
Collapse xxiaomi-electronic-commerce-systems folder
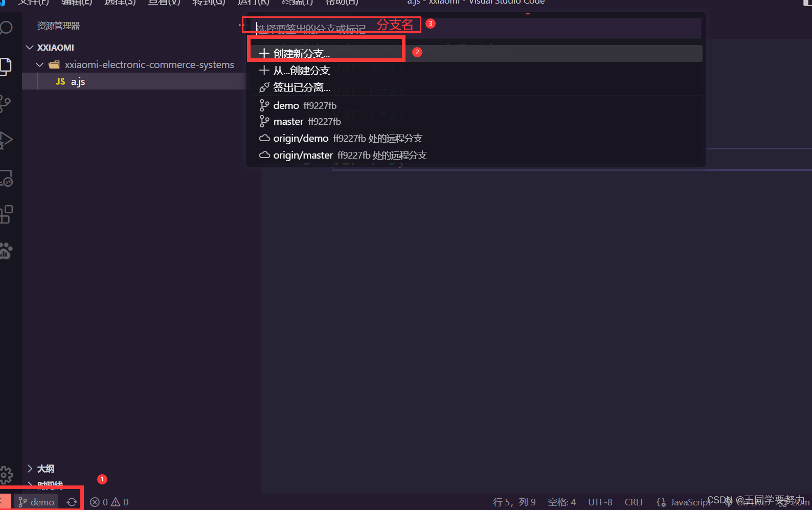pos(137,65)
